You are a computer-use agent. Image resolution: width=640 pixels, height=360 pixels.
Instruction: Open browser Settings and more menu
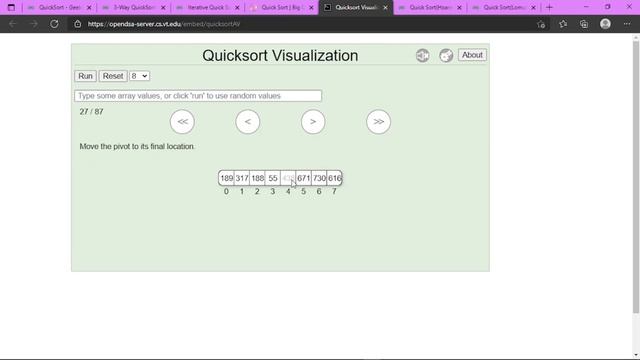point(627,24)
